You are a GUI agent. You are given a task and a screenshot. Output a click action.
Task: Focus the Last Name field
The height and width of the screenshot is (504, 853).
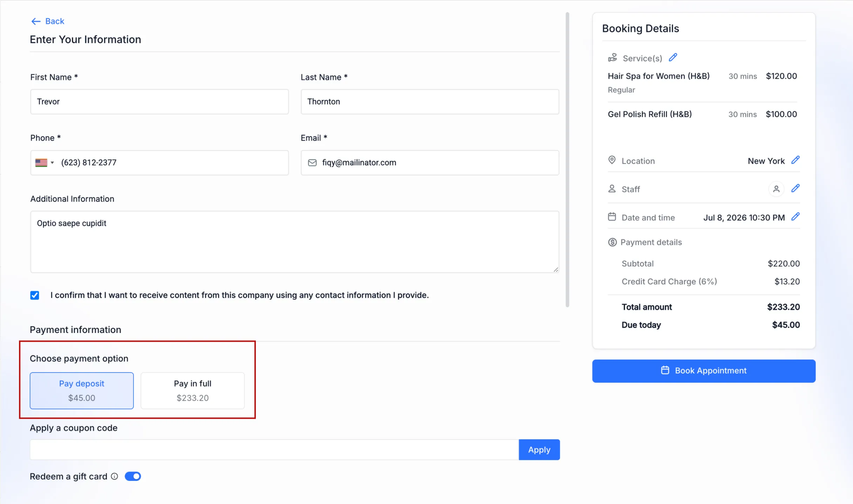point(430,102)
